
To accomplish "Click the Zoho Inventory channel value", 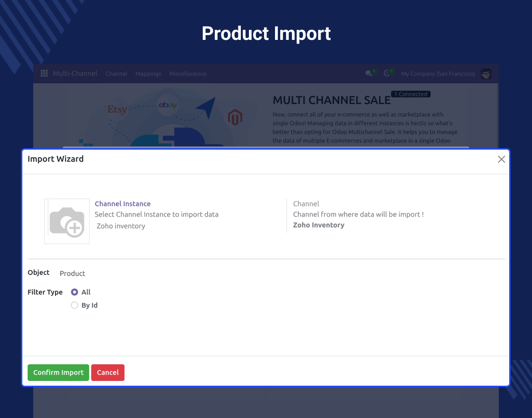I will coord(319,225).
